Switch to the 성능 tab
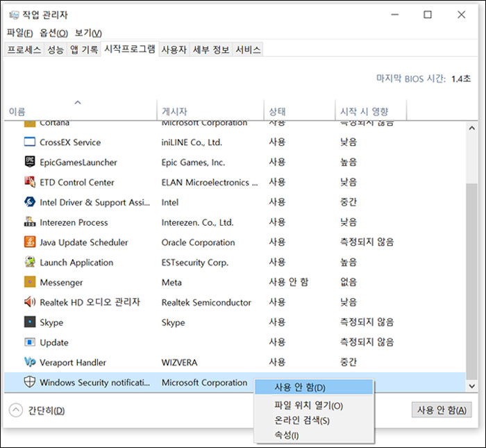 [x=56, y=49]
